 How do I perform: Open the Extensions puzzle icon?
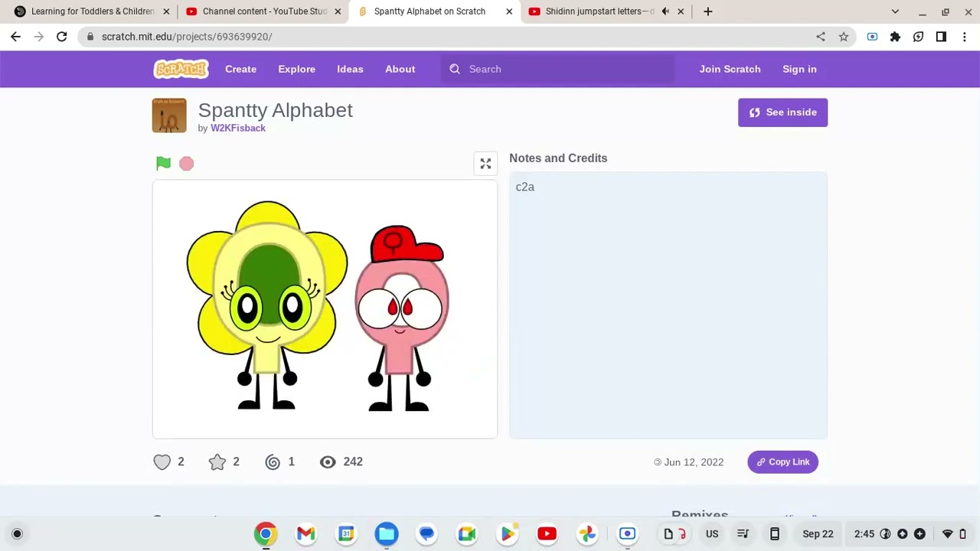pos(895,37)
